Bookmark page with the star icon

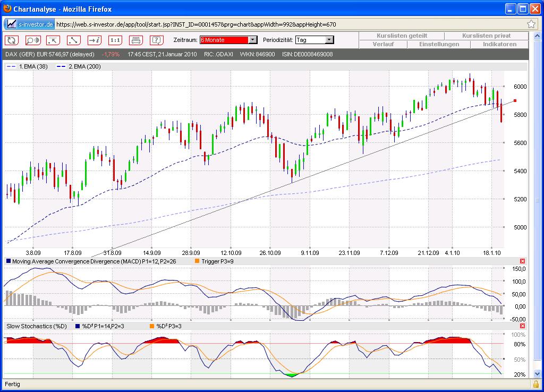[531, 24]
